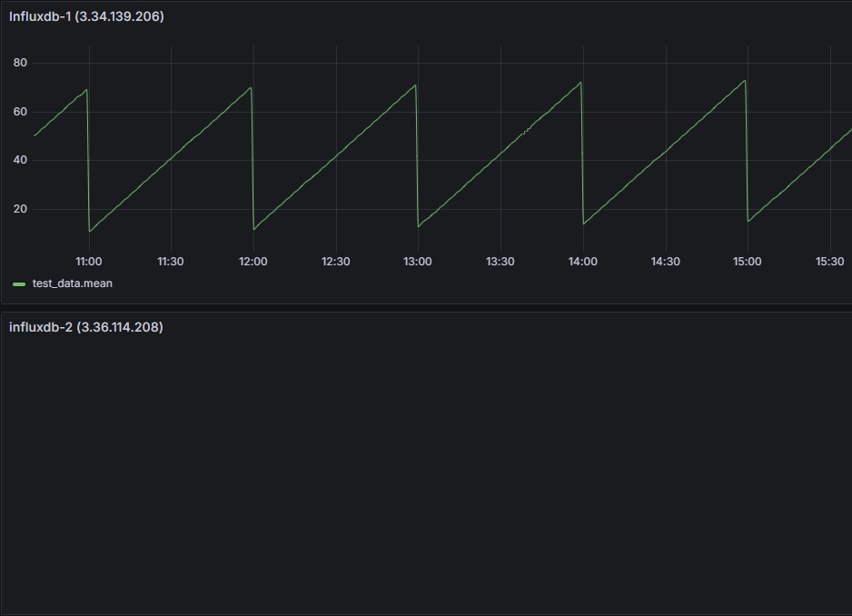
Task: Click the 80 value on the Y axis
Action: [20, 63]
